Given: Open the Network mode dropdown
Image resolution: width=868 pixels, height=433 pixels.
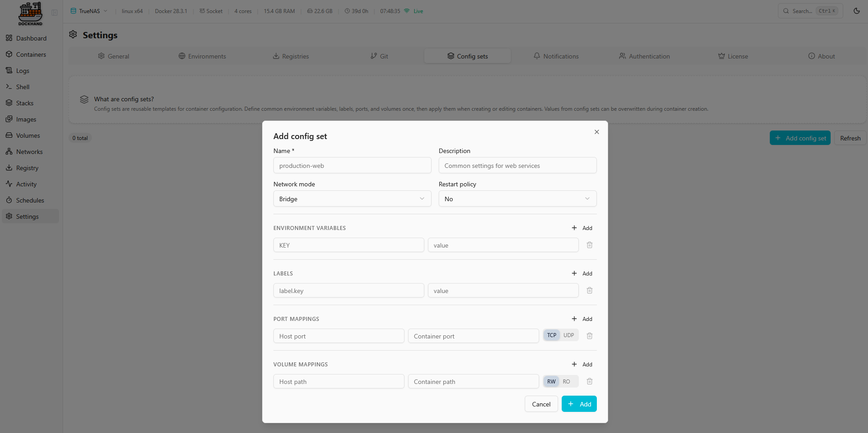Looking at the screenshot, I should coord(352,199).
